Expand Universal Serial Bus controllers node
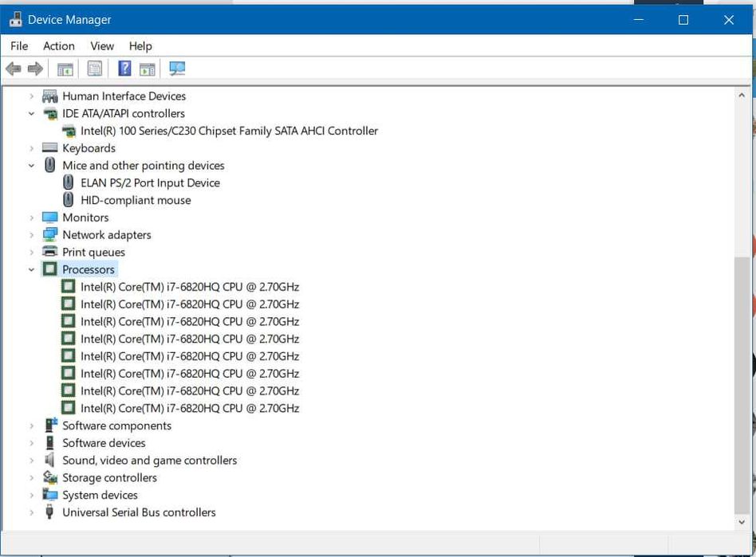The image size is (756, 557). click(31, 512)
